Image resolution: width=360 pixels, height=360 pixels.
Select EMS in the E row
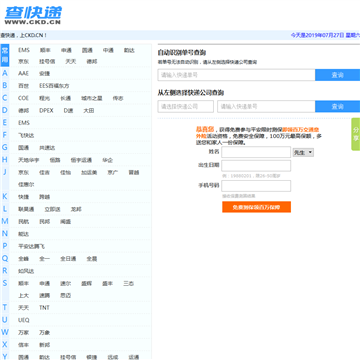tap(24, 123)
